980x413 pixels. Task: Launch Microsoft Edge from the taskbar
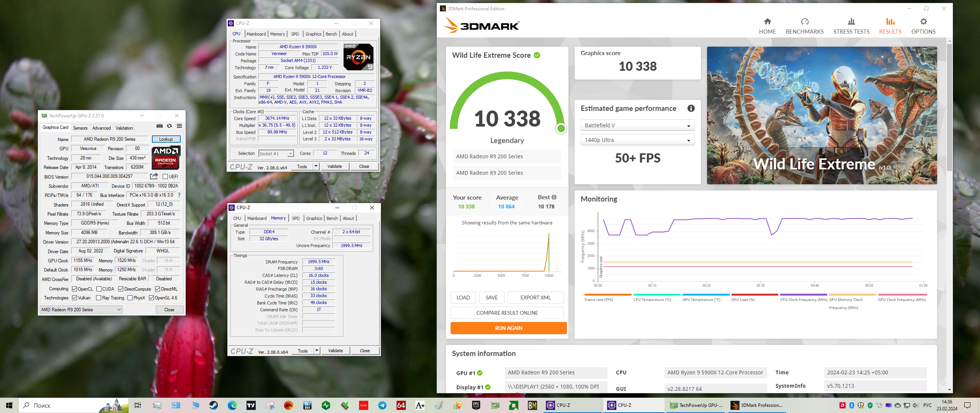[232, 405]
